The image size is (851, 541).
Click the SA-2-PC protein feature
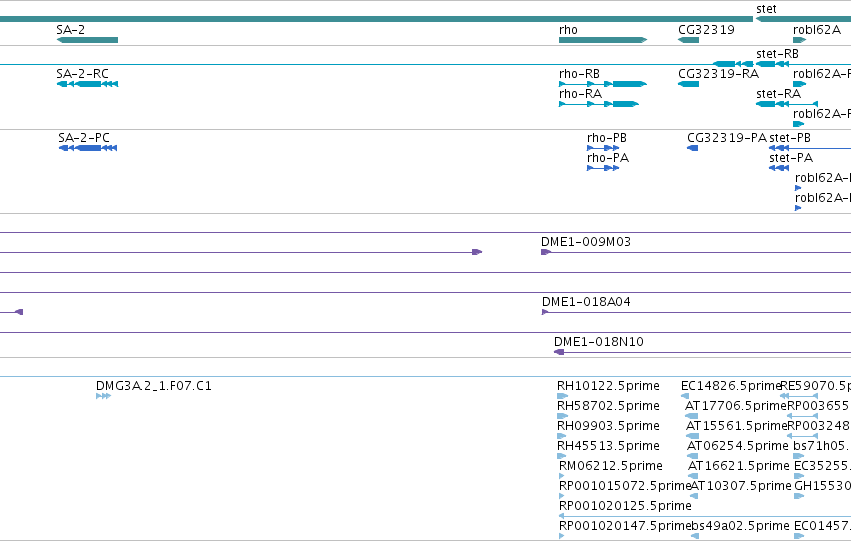88,148
